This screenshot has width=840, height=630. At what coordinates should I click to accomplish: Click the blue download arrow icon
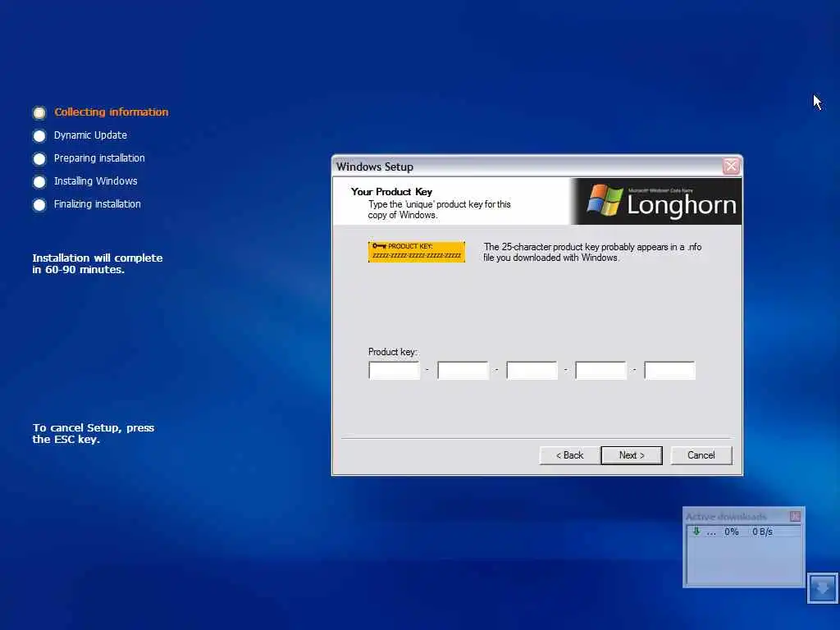[823, 588]
